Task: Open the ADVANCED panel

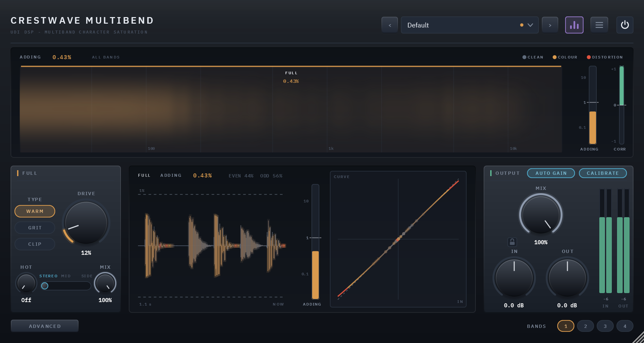Action: 45,326
